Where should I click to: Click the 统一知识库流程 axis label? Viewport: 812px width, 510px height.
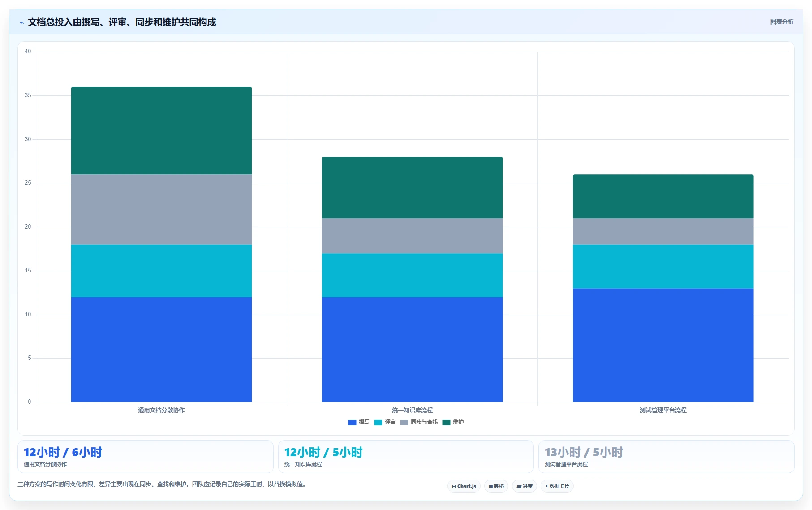coord(412,410)
